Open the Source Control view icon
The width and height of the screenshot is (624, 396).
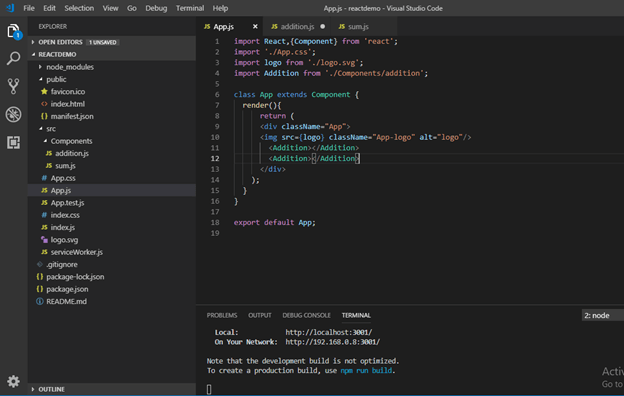pyautogui.click(x=13, y=86)
